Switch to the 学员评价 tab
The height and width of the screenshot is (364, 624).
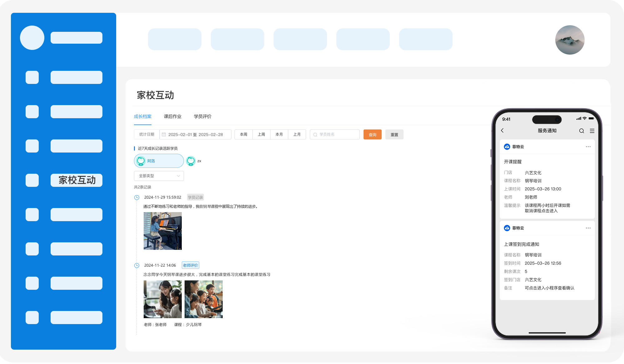pos(202,116)
